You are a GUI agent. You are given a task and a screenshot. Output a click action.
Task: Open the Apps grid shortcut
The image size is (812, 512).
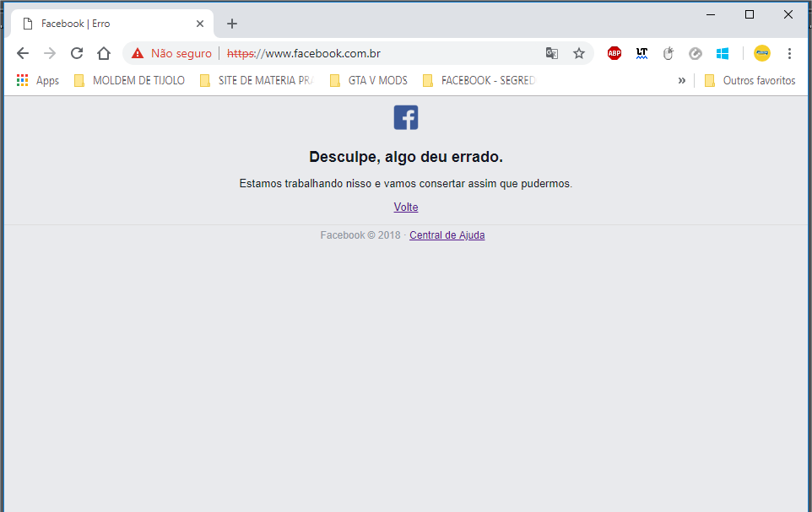(x=37, y=80)
